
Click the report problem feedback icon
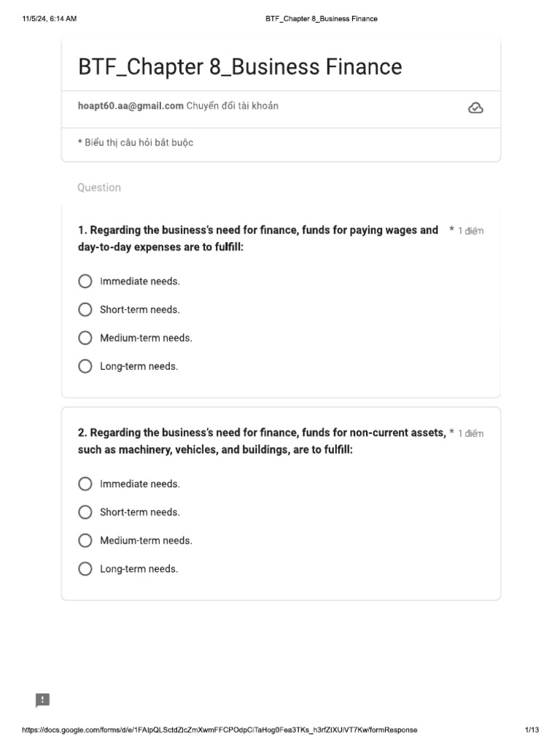point(43,700)
